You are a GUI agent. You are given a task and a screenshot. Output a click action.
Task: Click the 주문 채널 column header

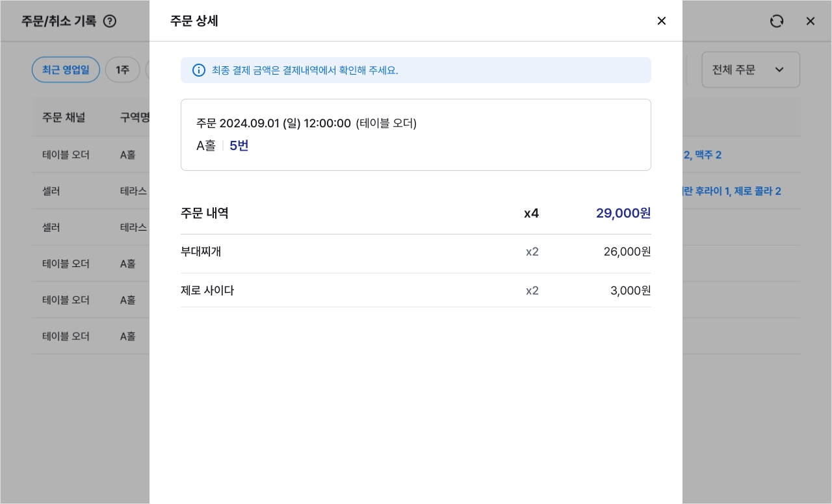pos(64,118)
